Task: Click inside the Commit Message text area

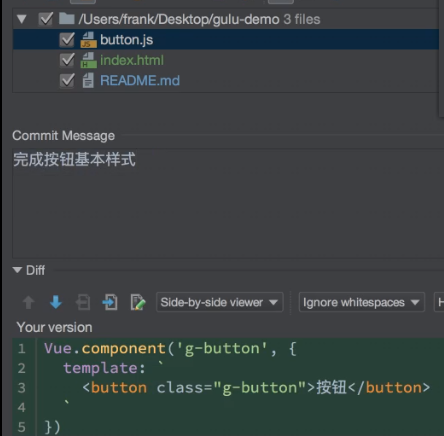Action: pos(228,203)
